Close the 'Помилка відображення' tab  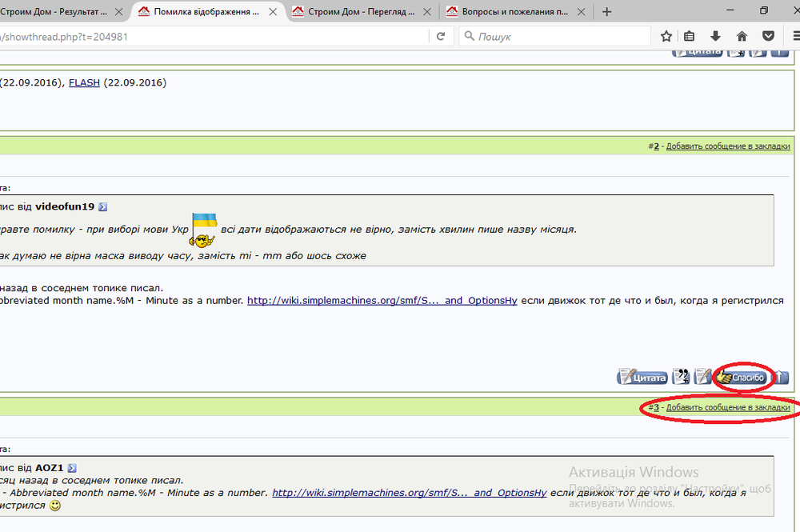273,12
